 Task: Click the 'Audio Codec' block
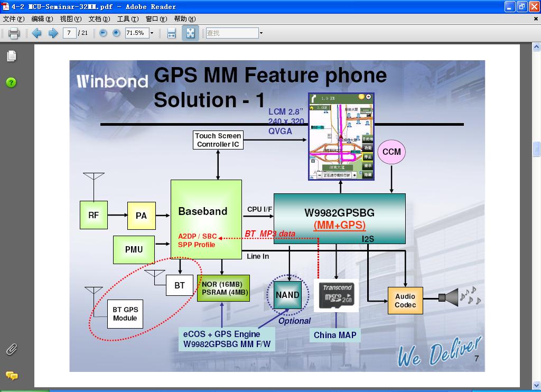coord(405,301)
